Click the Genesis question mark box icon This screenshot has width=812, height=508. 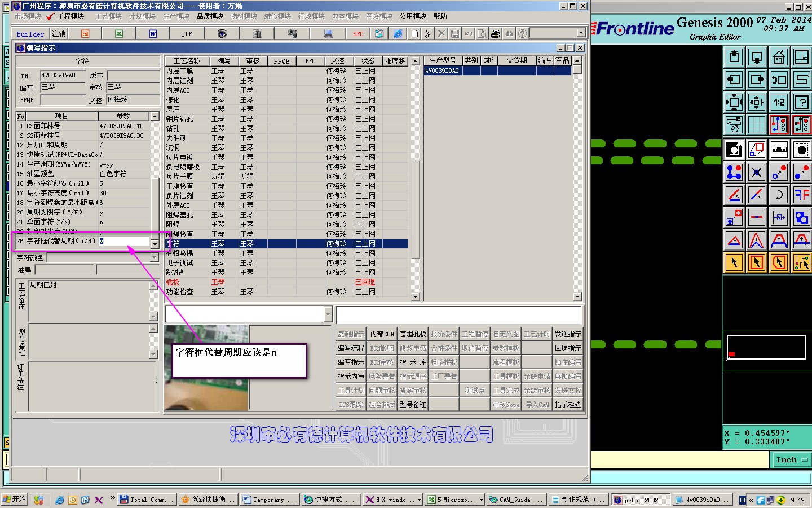(x=802, y=102)
